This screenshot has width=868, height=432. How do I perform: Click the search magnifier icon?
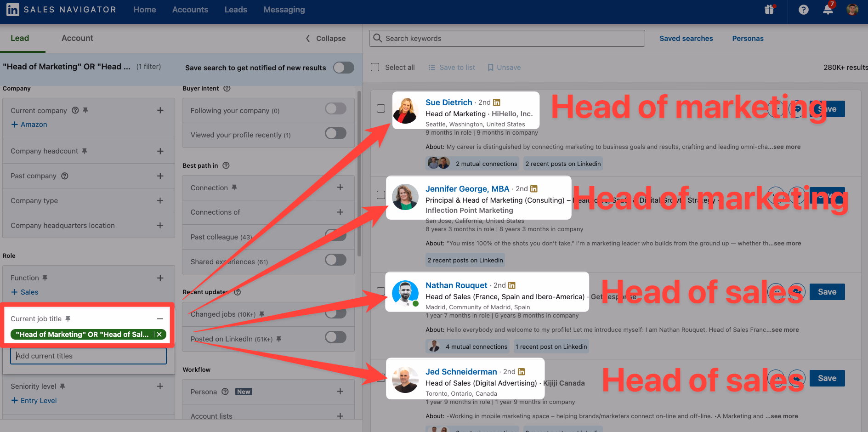point(378,38)
